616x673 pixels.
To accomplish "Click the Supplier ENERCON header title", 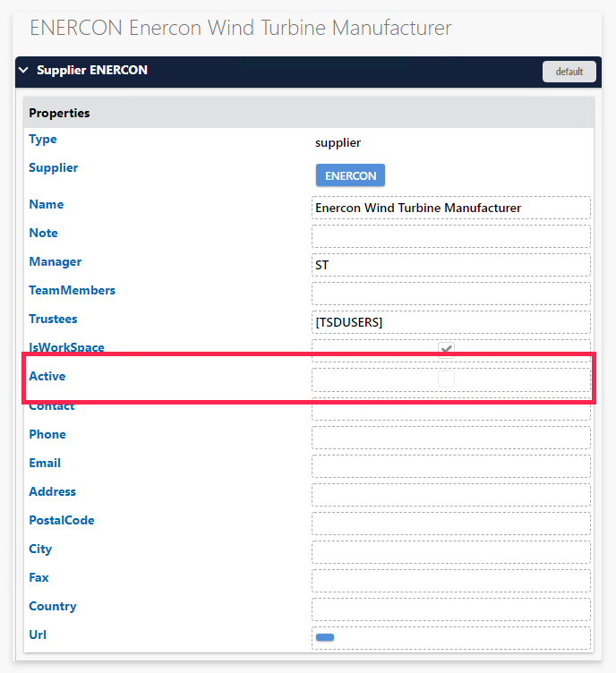I will (92, 70).
